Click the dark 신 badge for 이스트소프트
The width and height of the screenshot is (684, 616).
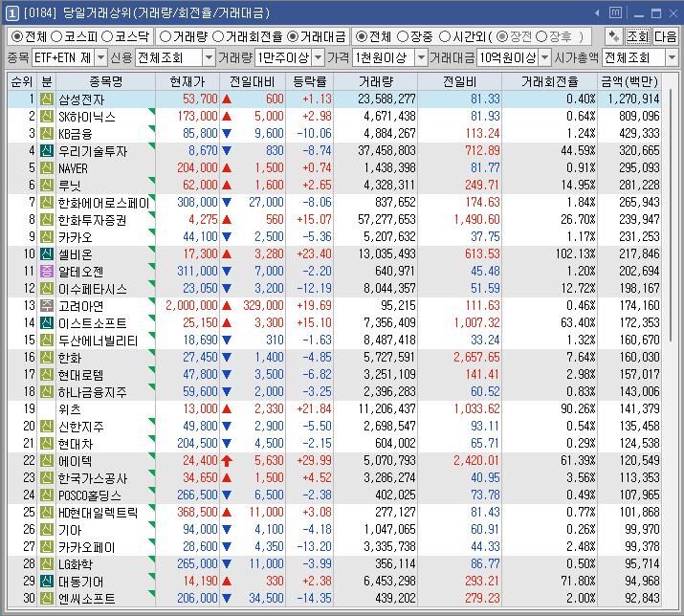(47, 323)
